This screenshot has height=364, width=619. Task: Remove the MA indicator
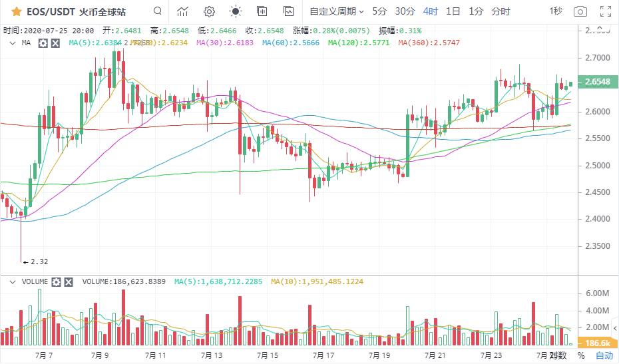tap(55, 43)
